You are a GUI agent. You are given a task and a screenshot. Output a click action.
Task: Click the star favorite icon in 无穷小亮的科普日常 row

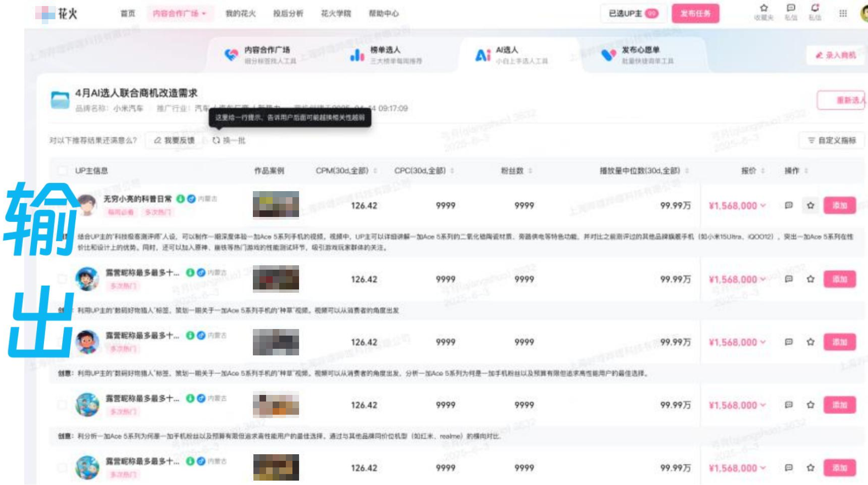click(810, 205)
